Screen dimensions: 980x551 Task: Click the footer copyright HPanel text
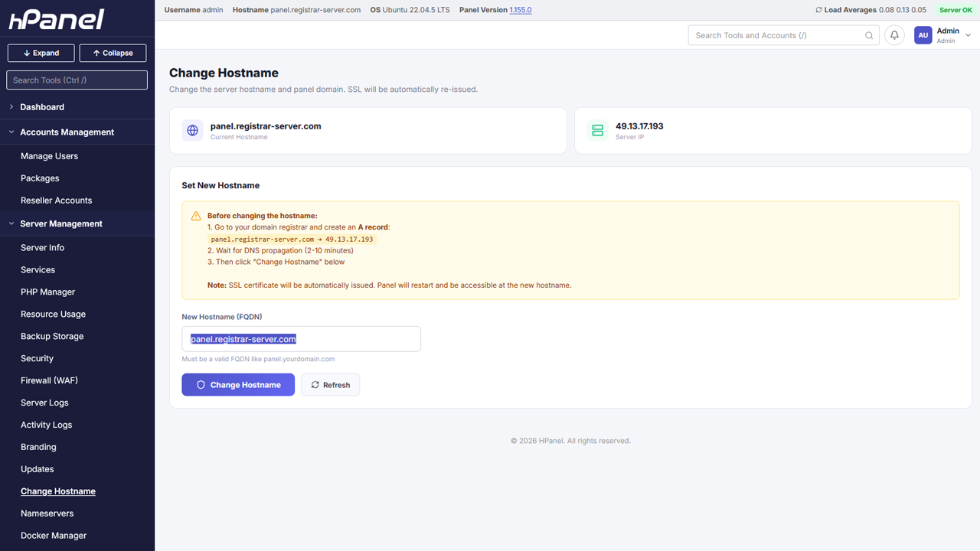tap(571, 441)
